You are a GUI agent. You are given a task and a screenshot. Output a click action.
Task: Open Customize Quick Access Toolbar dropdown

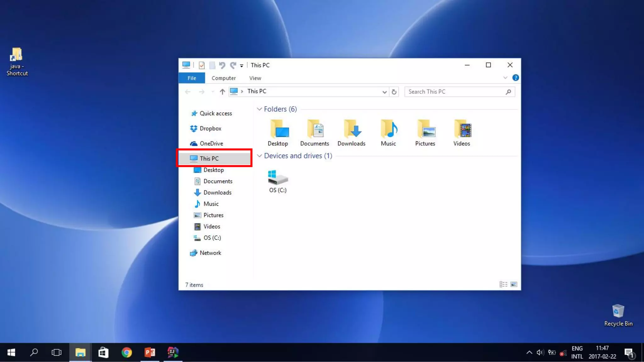(241, 66)
